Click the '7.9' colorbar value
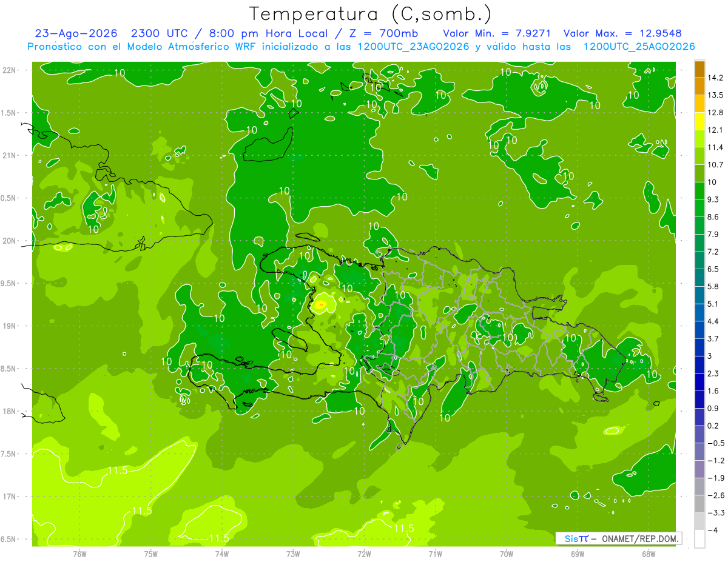The height and width of the screenshot is (562, 728). coord(713,235)
